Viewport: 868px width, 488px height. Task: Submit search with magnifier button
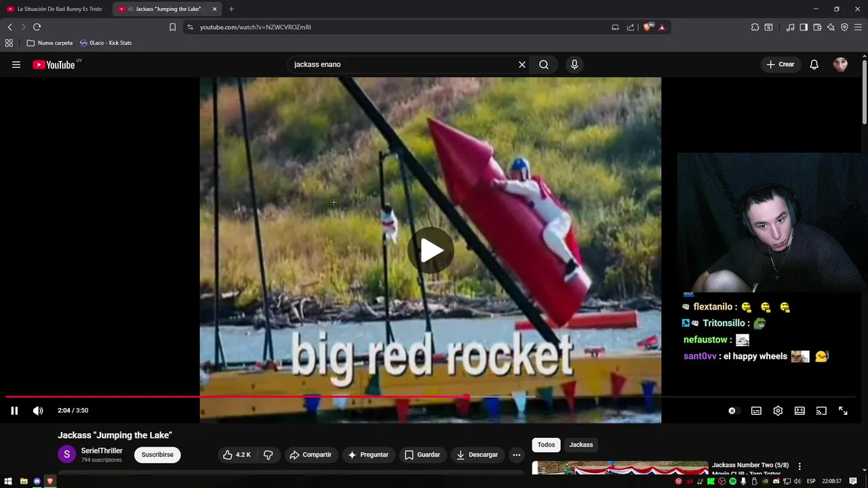click(544, 64)
